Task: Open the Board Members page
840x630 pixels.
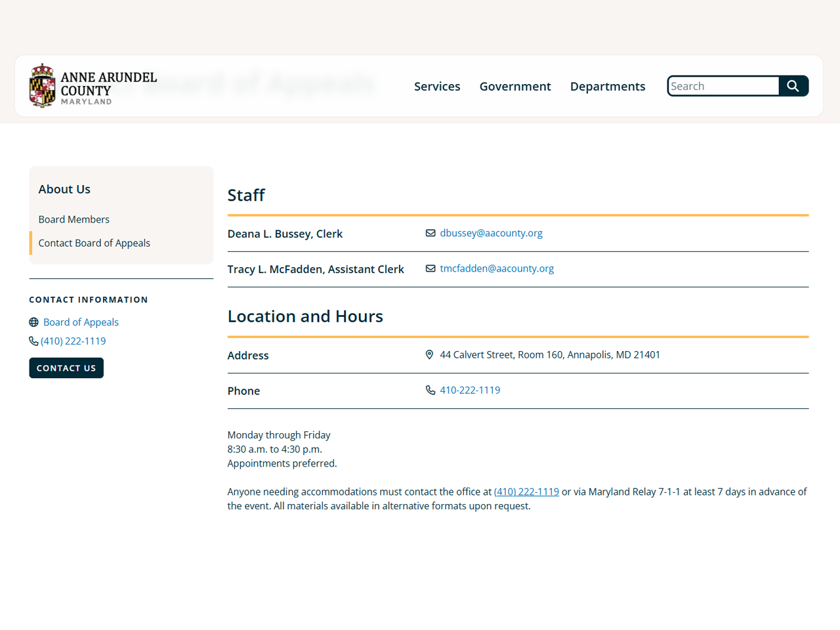Action: click(x=73, y=219)
